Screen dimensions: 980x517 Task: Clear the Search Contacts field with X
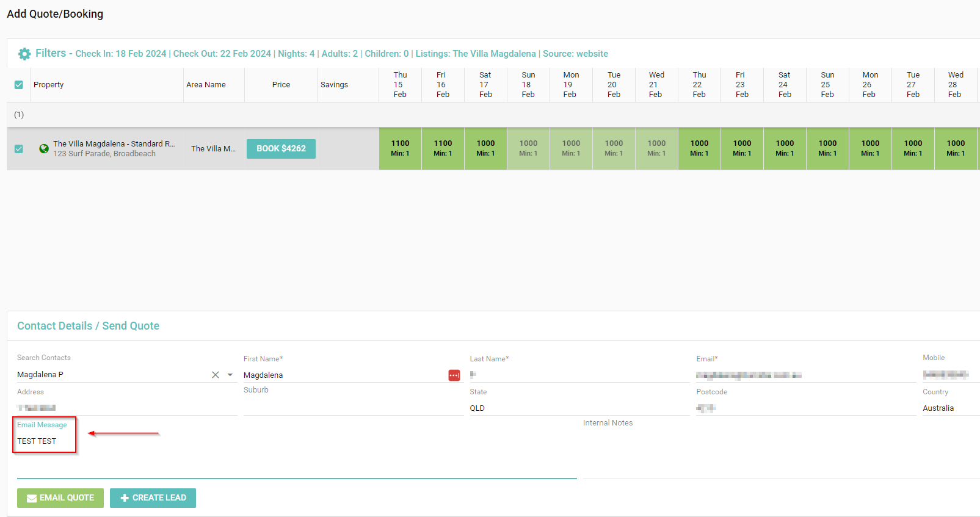(216, 375)
